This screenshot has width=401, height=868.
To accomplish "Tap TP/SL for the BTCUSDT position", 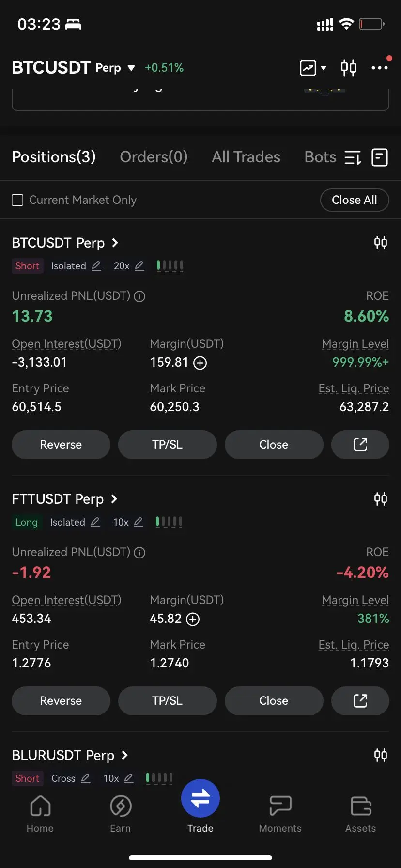I will [167, 445].
